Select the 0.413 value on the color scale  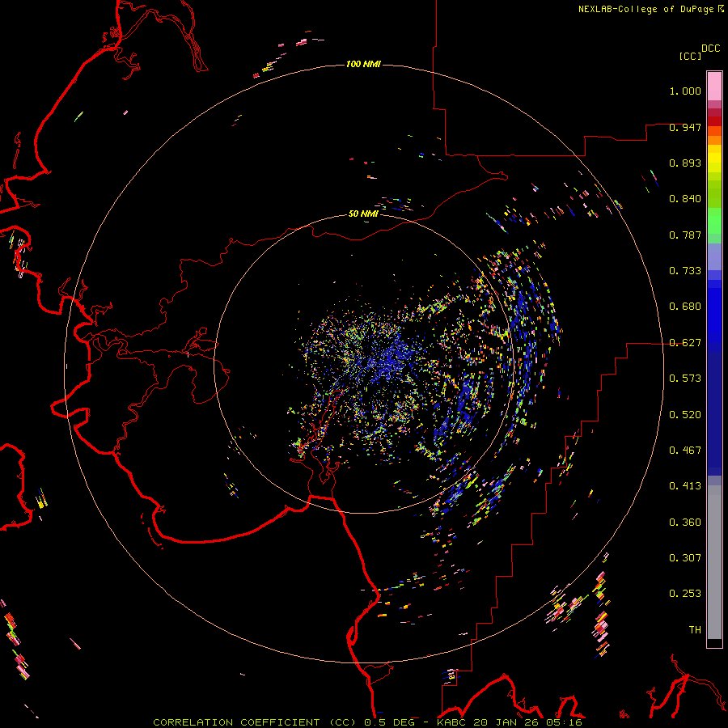point(685,486)
